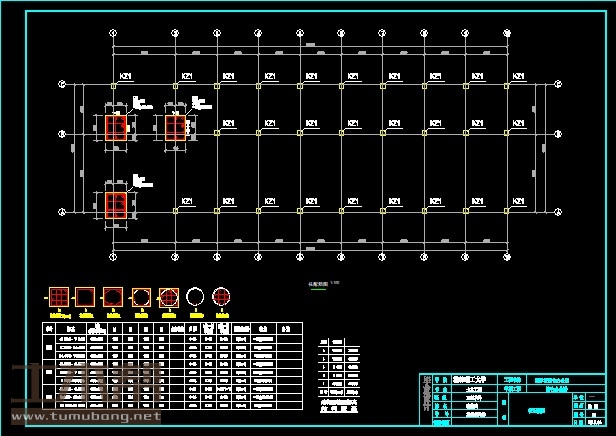Image resolution: width=616 pixels, height=436 pixels.
Task: Click grid axis bubble A at bottom-left
Action: pyautogui.click(x=61, y=212)
